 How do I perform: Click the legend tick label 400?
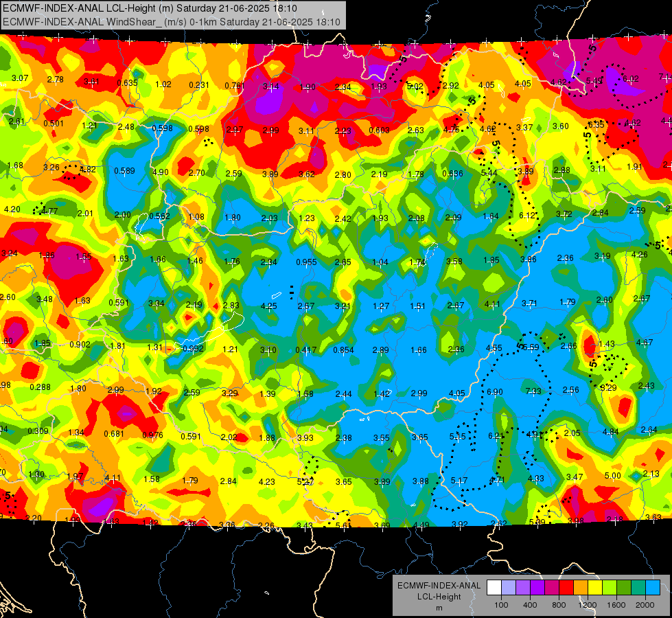530,605
